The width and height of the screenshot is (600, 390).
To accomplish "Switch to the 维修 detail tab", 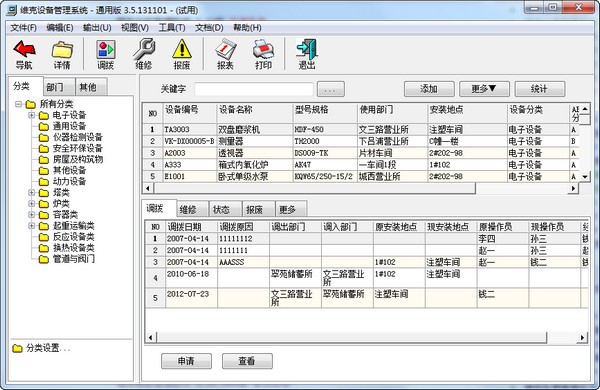I will click(x=192, y=209).
